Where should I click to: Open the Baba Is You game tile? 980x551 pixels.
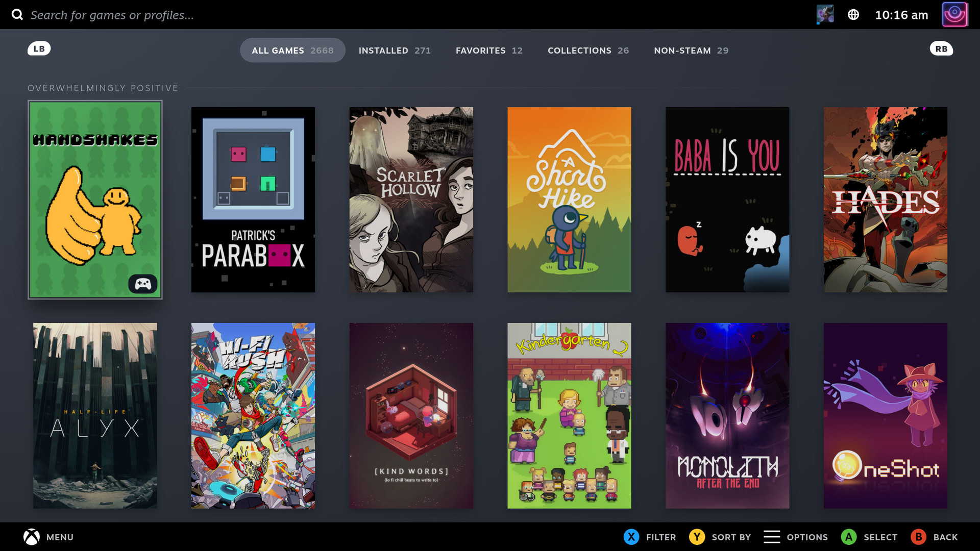[x=727, y=199]
